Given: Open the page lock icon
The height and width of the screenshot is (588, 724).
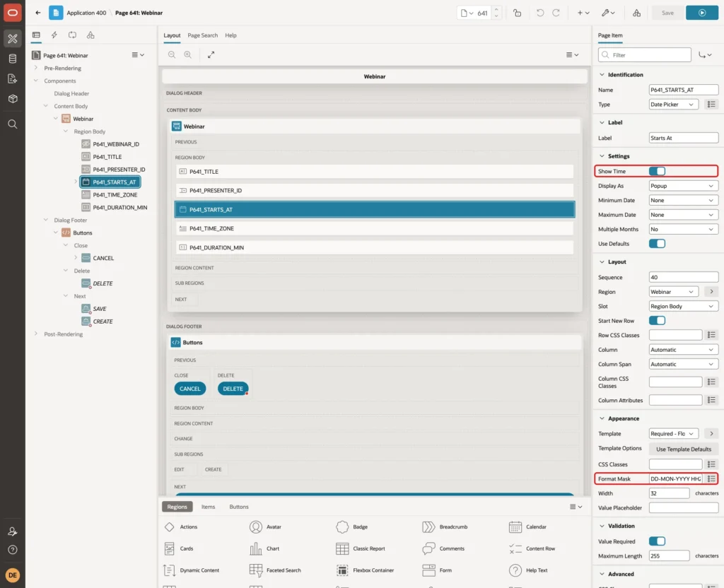Looking at the screenshot, I should 517,13.
